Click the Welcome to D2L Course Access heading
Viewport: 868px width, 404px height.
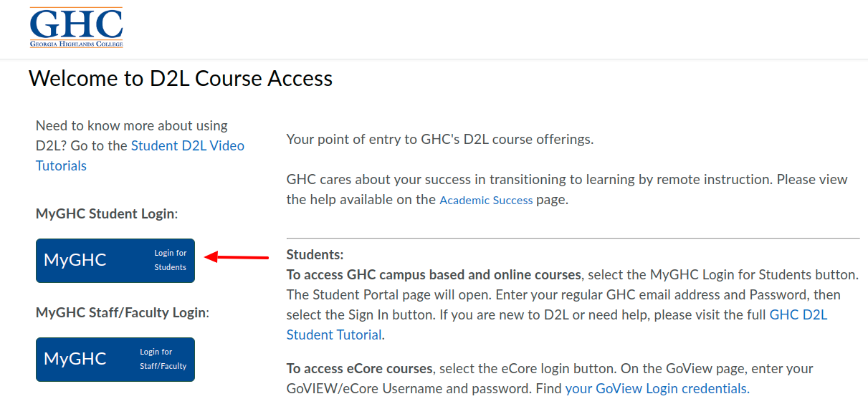181,78
